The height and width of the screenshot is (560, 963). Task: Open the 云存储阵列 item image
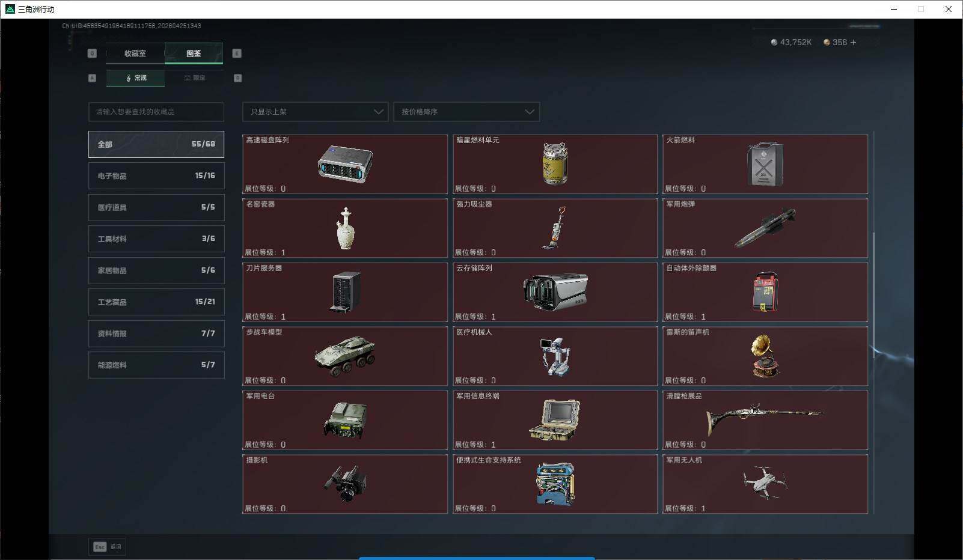tap(555, 293)
